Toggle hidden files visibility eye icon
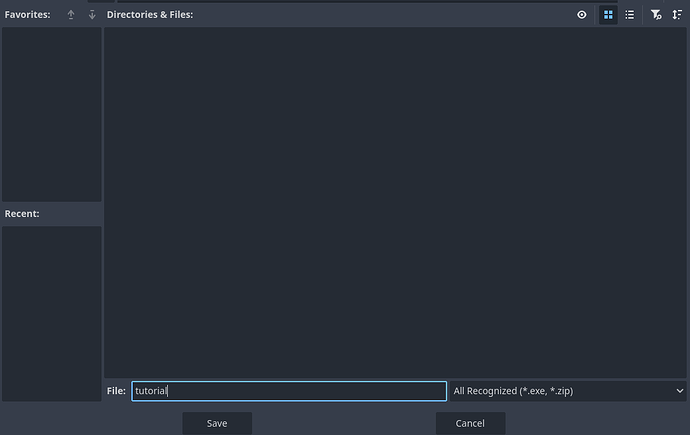The height and width of the screenshot is (435, 690). tap(582, 15)
